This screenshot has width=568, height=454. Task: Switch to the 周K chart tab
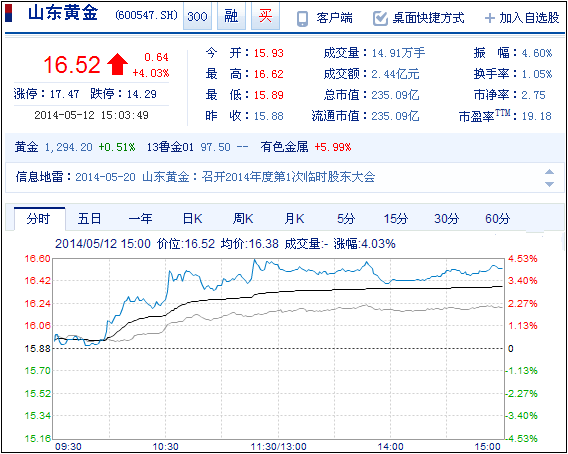click(243, 219)
